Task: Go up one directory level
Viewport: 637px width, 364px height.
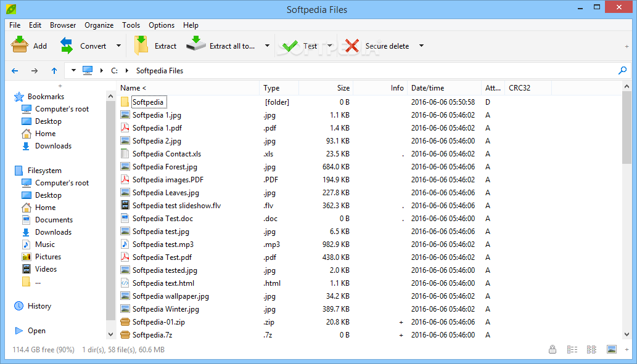Action: (x=54, y=71)
